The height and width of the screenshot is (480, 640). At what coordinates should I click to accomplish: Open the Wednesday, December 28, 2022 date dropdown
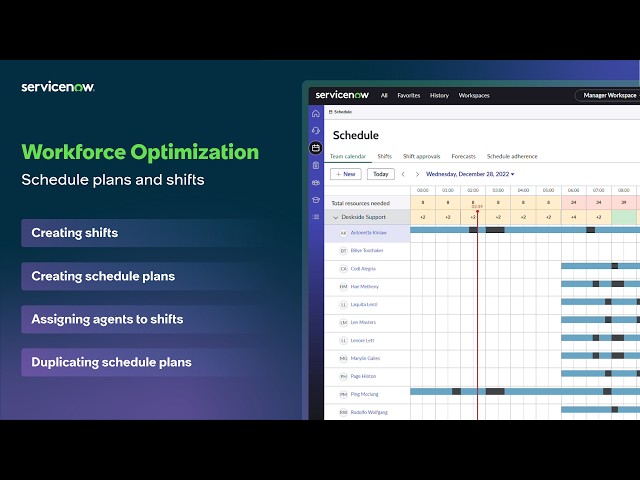point(470,174)
